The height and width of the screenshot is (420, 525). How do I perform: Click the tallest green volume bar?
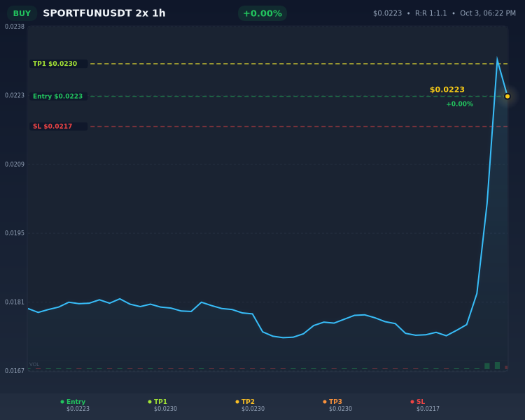pos(497,365)
